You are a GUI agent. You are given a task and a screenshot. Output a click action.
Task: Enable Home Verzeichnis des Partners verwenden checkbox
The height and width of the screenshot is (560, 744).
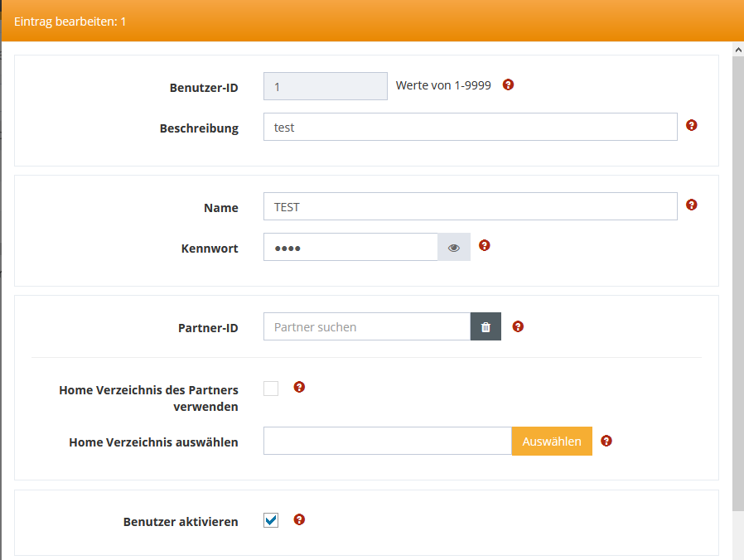click(x=271, y=389)
